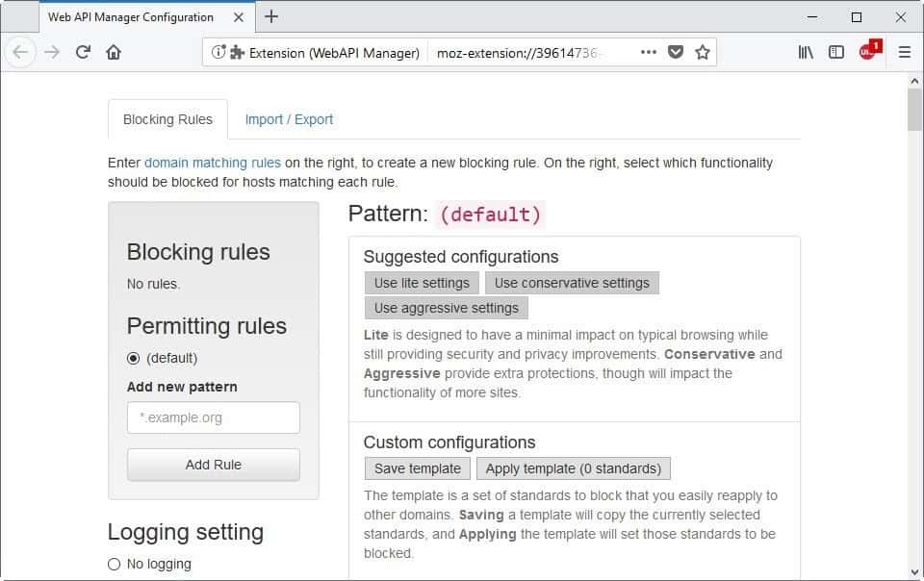The image size is (924, 581).
Task: Reload the current page
Action: click(x=83, y=52)
